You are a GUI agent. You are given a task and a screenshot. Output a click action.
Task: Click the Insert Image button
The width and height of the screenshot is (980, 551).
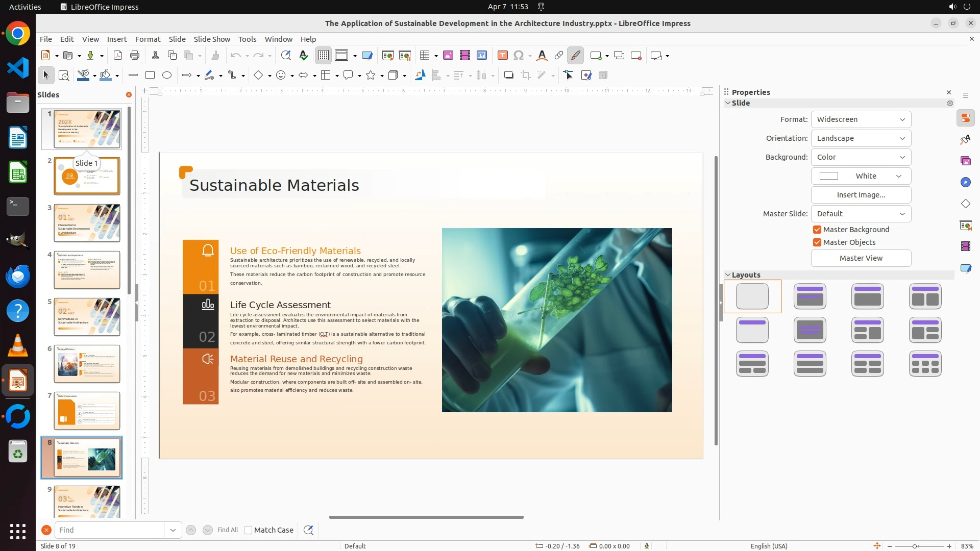click(861, 195)
